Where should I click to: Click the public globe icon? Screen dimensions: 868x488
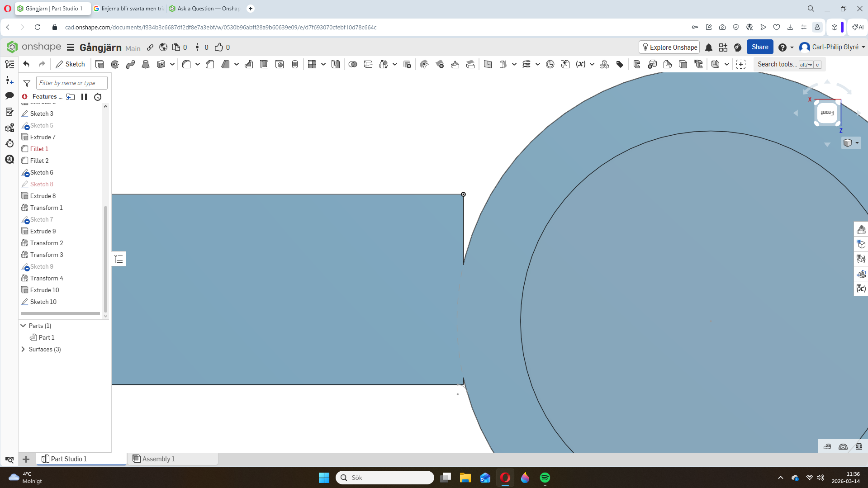coord(163,47)
